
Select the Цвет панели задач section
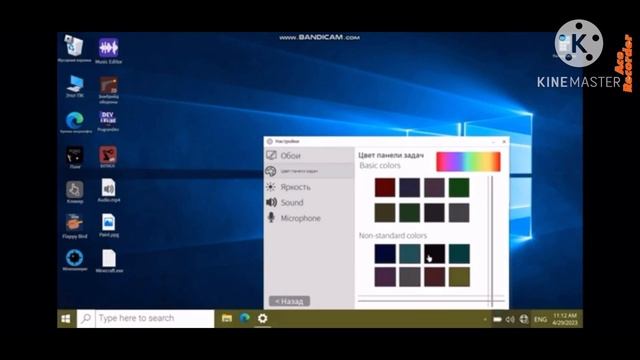pyautogui.click(x=309, y=171)
